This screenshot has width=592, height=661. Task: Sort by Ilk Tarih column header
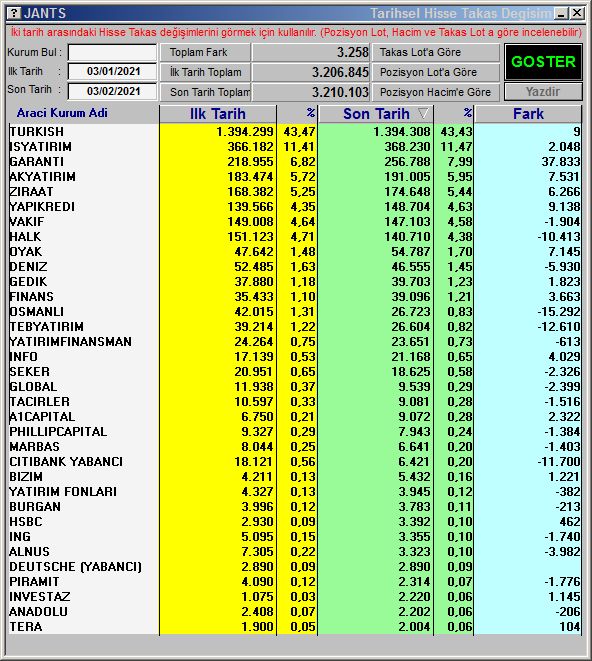pos(218,114)
